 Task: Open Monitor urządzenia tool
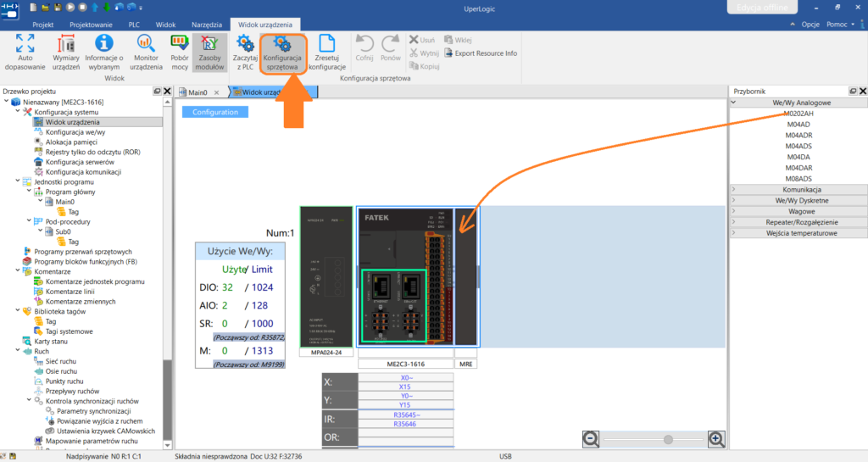coord(146,52)
